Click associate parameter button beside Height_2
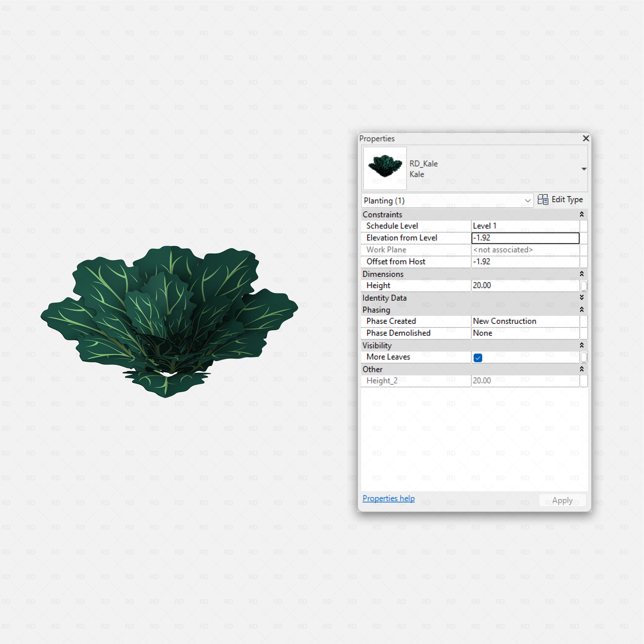Screen dimensions: 644x644 pos(584,380)
